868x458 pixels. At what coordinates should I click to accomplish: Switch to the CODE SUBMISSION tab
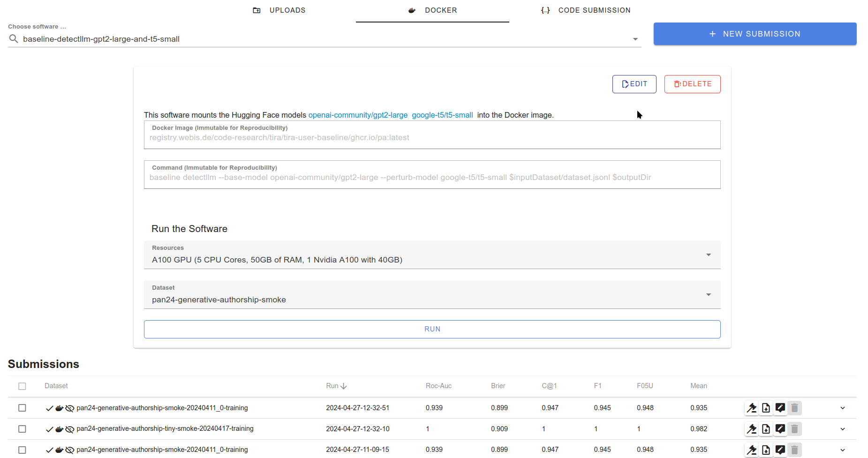pos(595,10)
